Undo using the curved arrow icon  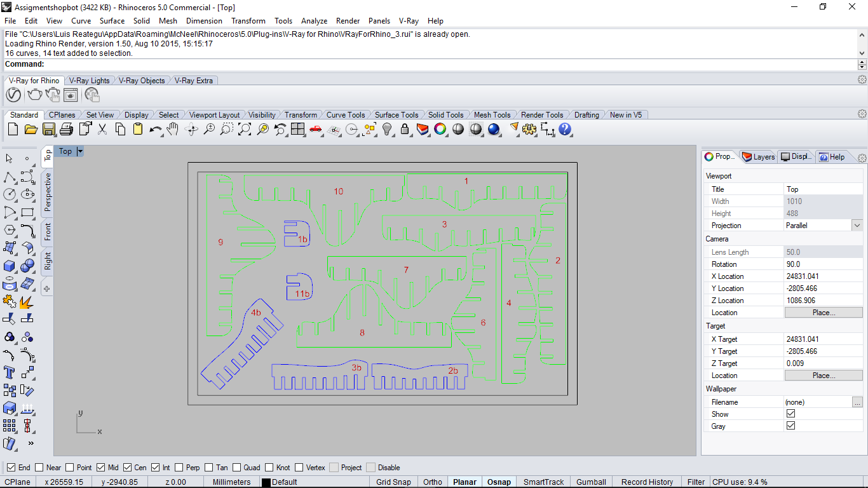tap(155, 130)
